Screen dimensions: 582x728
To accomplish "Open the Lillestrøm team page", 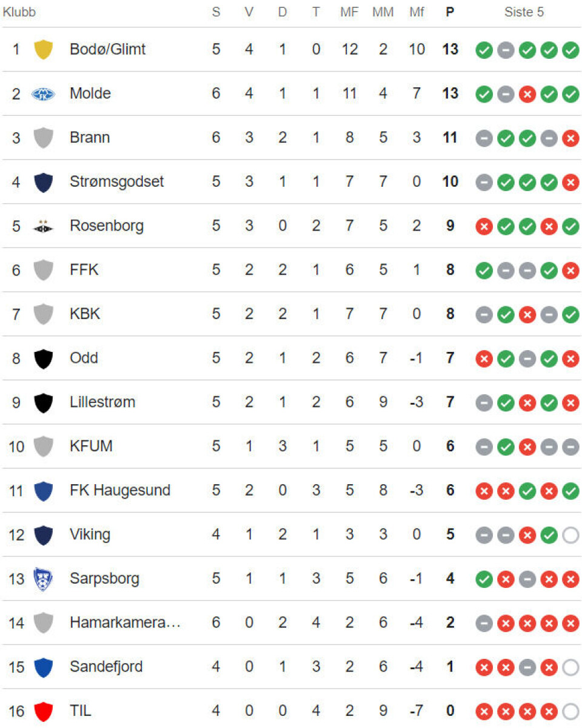I will [102, 402].
